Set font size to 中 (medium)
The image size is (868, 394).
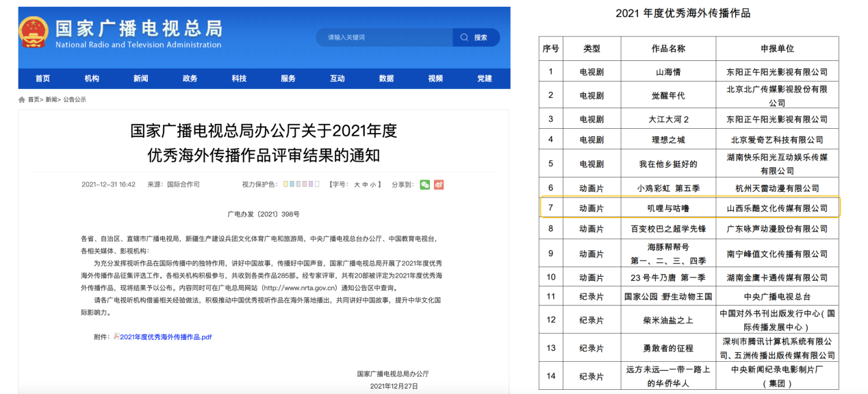pos(365,184)
